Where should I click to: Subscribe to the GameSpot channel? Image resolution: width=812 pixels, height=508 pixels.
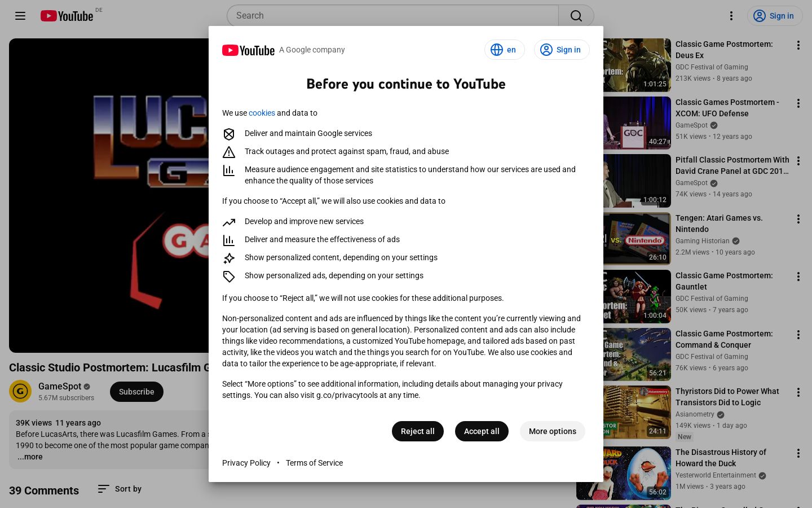coord(136,392)
